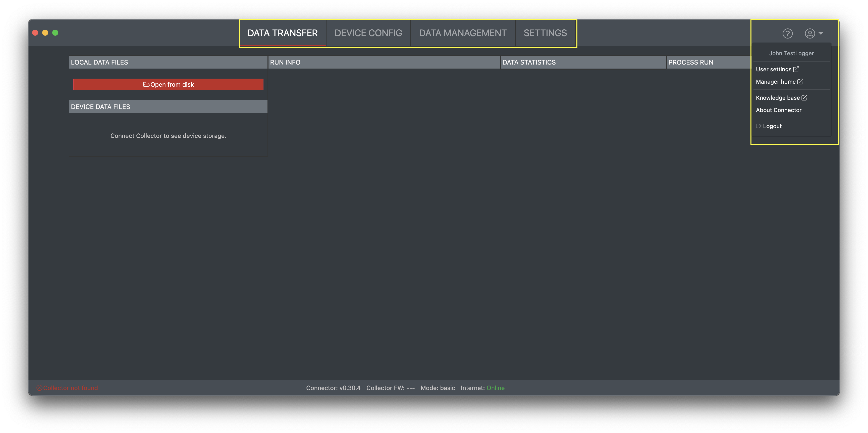Click the external link icon beside Knowledge base
Screen dimensions: 868x433
click(804, 98)
